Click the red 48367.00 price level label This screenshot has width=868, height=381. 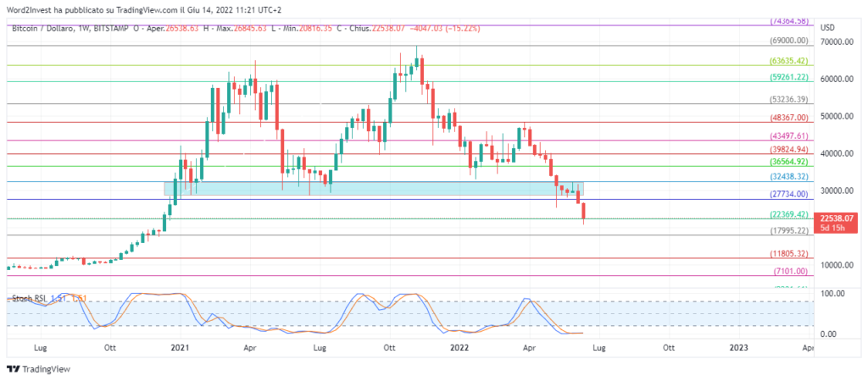point(788,118)
